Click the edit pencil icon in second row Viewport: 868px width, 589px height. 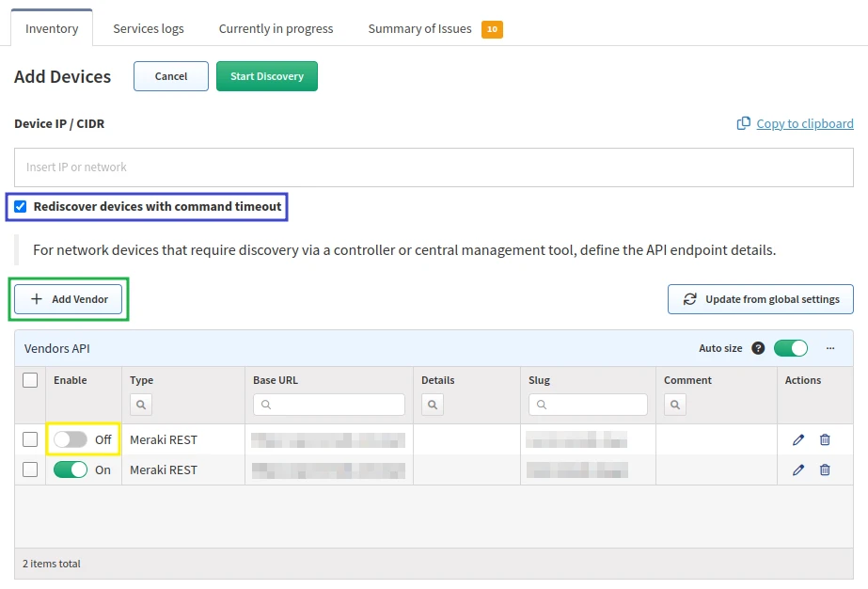[798, 470]
